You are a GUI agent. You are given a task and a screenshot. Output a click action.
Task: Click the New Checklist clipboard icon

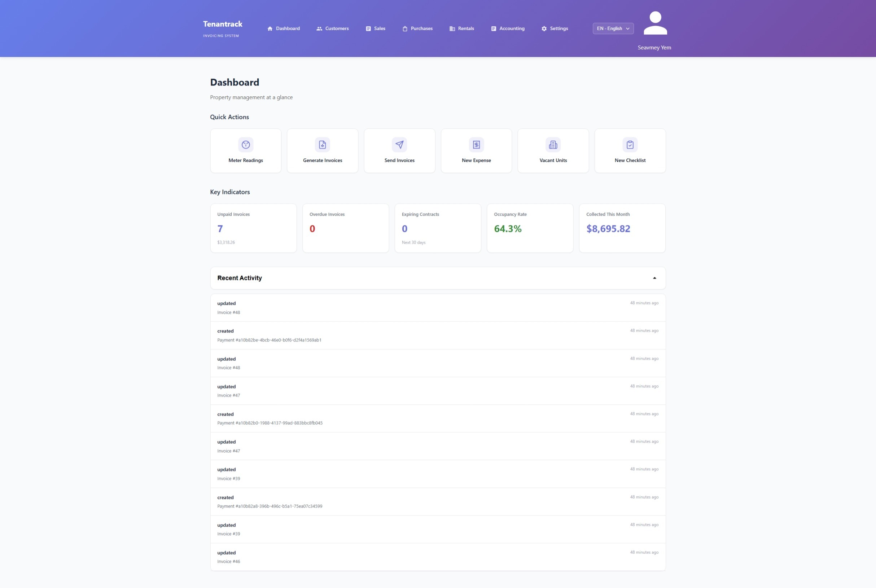[630, 145]
